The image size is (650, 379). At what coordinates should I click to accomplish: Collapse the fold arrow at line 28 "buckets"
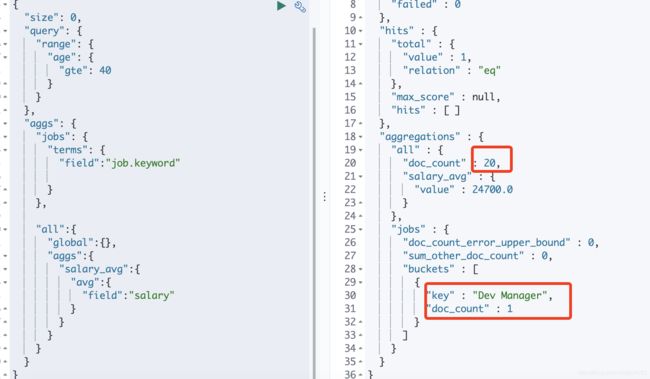pyautogui.click(x=361, y=269)
